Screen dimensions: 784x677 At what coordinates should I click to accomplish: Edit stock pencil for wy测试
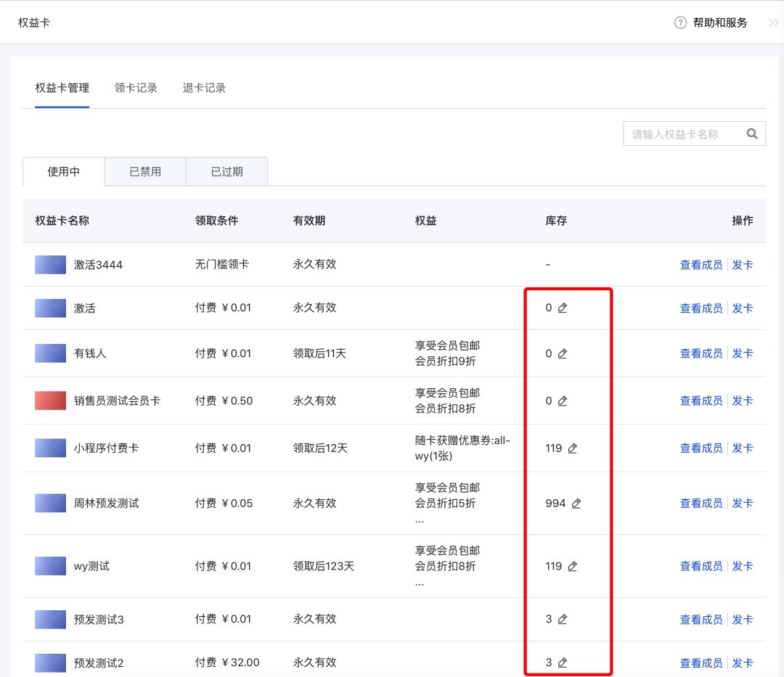(573, 566)
